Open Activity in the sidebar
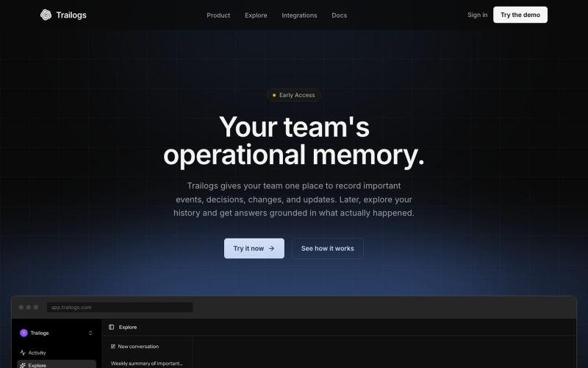Viewport: 588px width, 368px height. (x=57, y=353)
